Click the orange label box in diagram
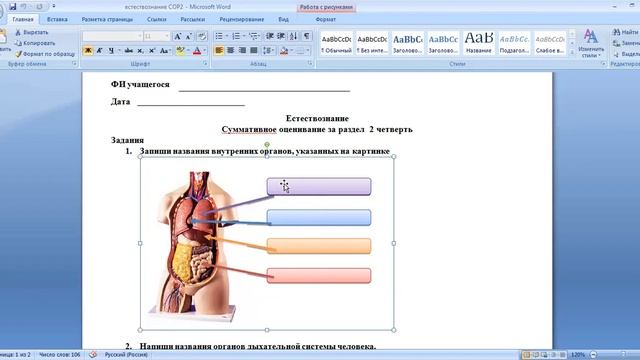 319,246
